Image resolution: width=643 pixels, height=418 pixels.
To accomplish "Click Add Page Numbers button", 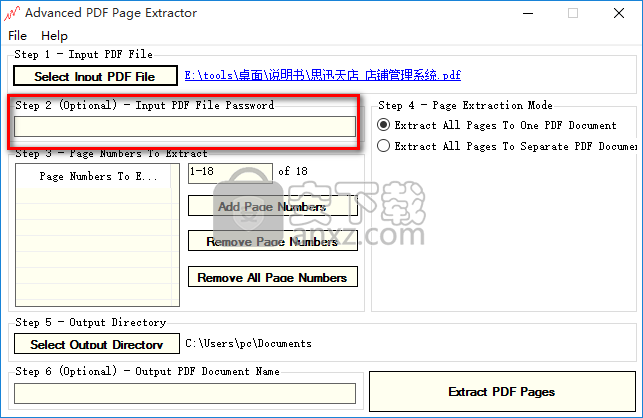I will point(273,206).
